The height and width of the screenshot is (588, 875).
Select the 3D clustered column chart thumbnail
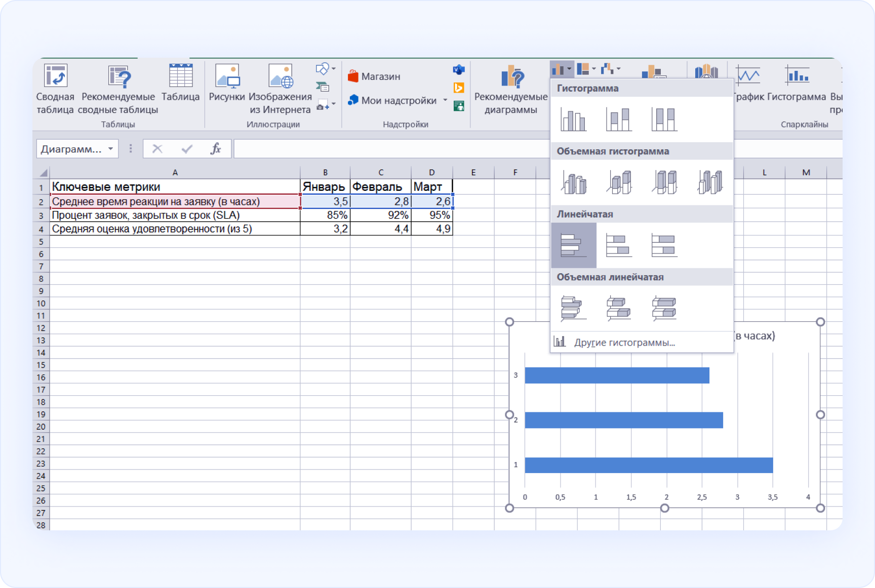coord(573,182)
